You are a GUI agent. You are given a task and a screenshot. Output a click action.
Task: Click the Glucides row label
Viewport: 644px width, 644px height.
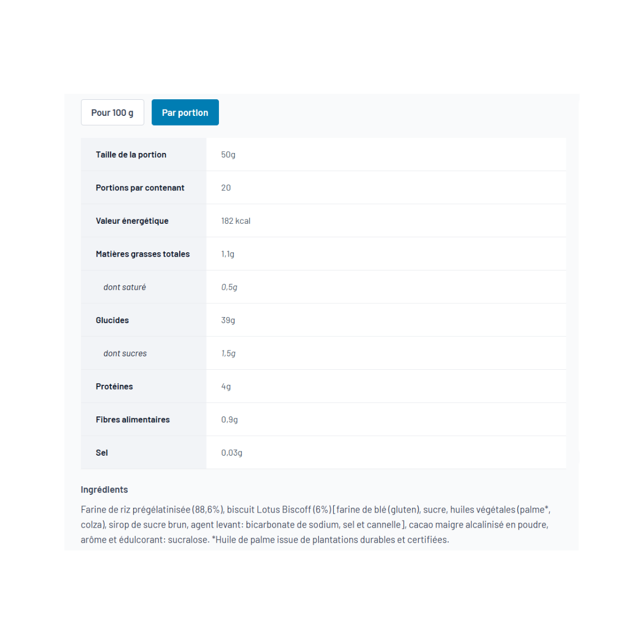pyautogui.click(x=112, y=320)
